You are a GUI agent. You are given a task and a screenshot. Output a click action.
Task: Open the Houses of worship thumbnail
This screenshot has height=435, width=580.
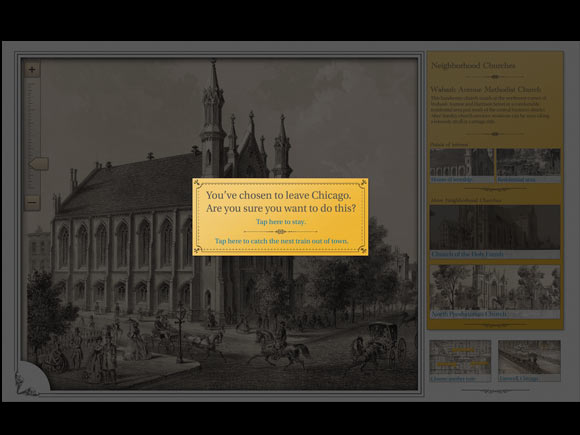point(462,162)
